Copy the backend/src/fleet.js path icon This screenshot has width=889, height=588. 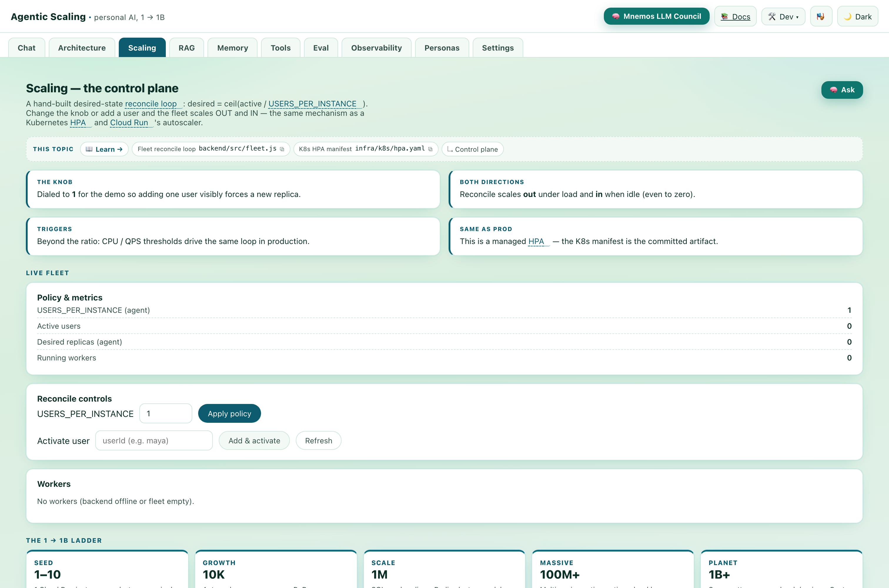coord(282,149)
